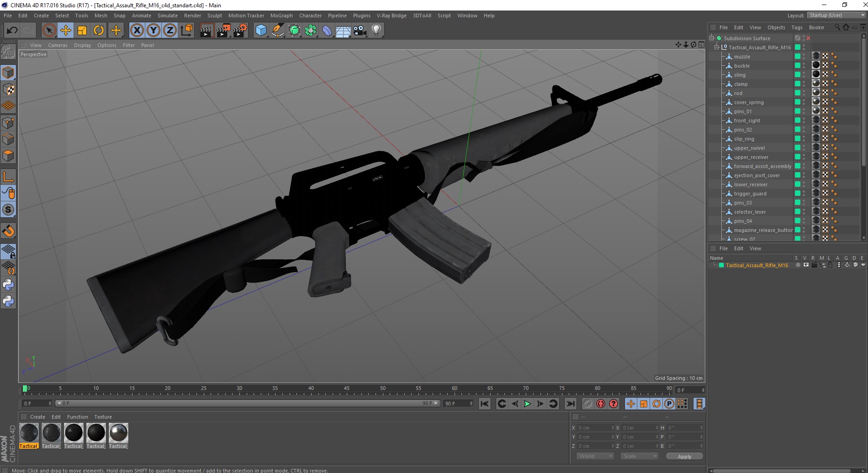Go to start of animation
Viewport: 868px width, 473px height.
[485, 404]
